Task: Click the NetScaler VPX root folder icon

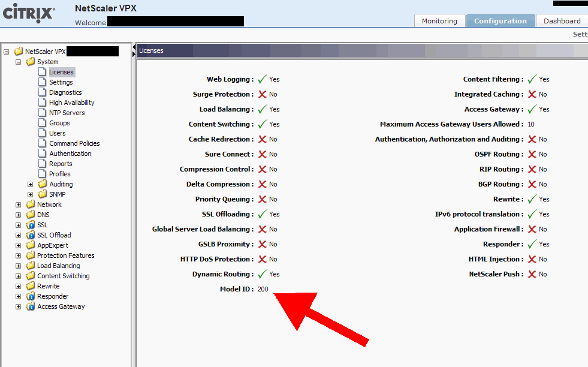Action: pyautogui.click(x=19, y=52)
